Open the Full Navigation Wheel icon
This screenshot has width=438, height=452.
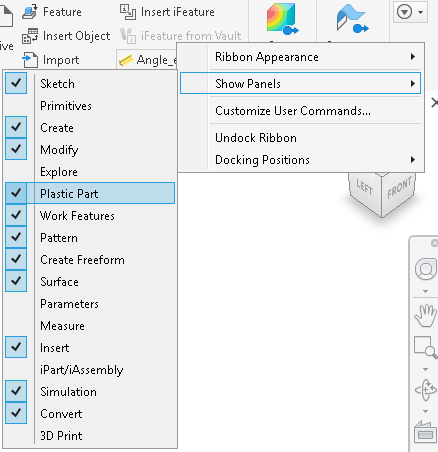(426, 269)
